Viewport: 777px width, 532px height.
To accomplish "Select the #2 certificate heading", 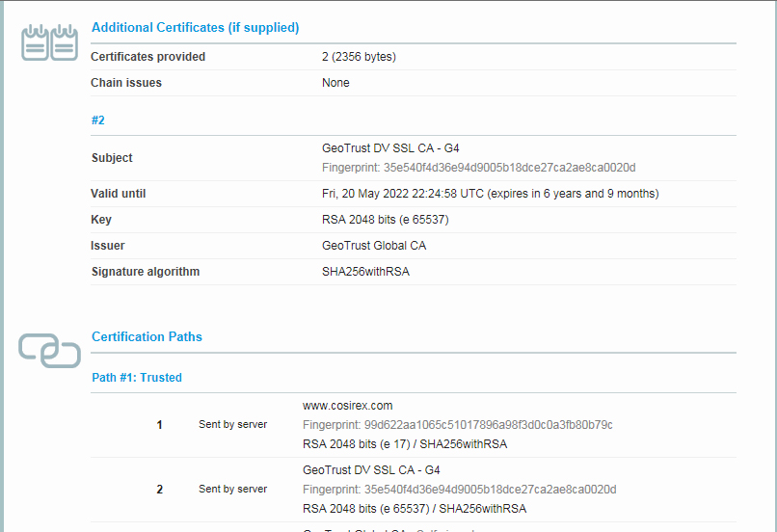I will point(97,120).
